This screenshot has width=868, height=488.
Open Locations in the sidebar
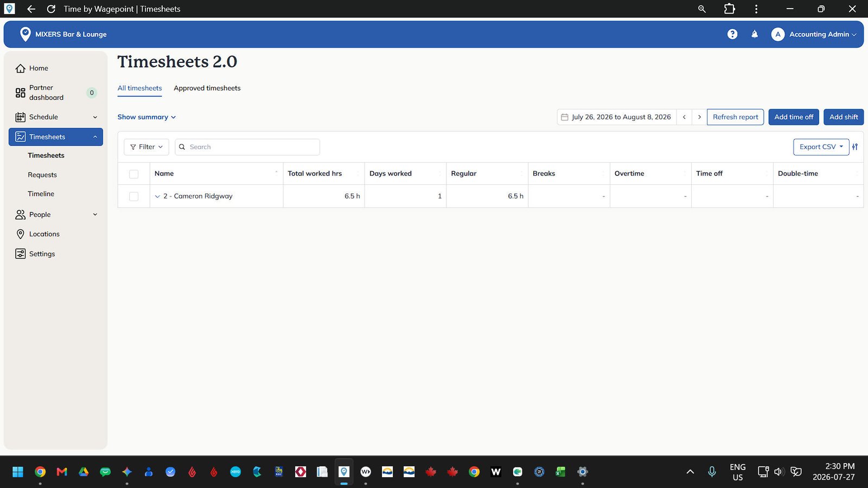tap(44, 234)
